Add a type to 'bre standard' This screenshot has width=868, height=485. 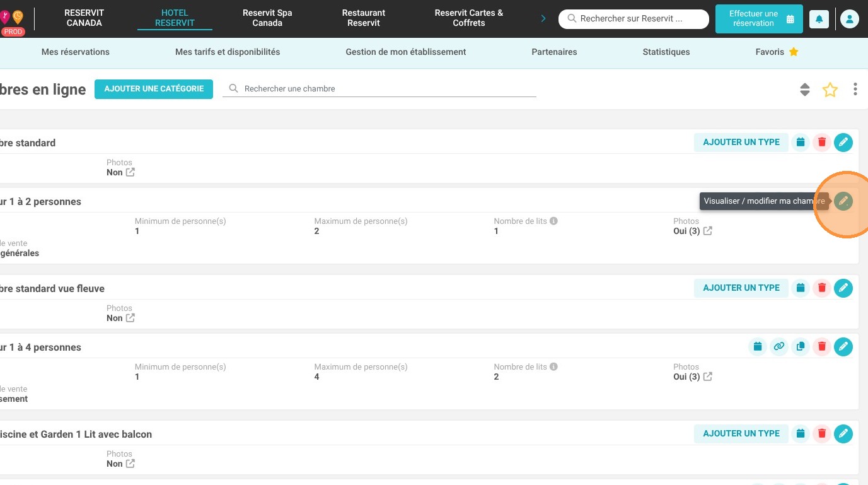pos(741,143)
